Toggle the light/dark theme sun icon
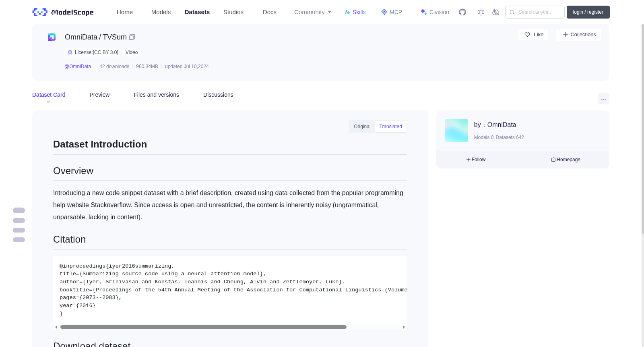644x347 pixels. tap(481, 12)
